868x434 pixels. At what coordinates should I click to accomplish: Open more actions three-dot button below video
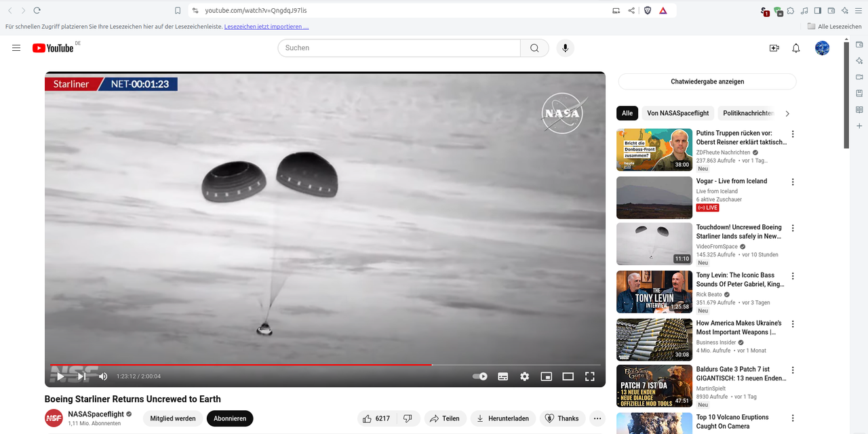coord(597,418)
